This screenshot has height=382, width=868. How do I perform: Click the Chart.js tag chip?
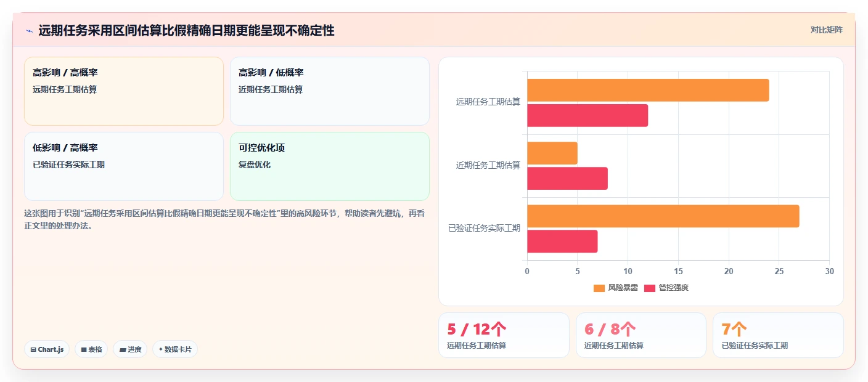click(47, 349)
